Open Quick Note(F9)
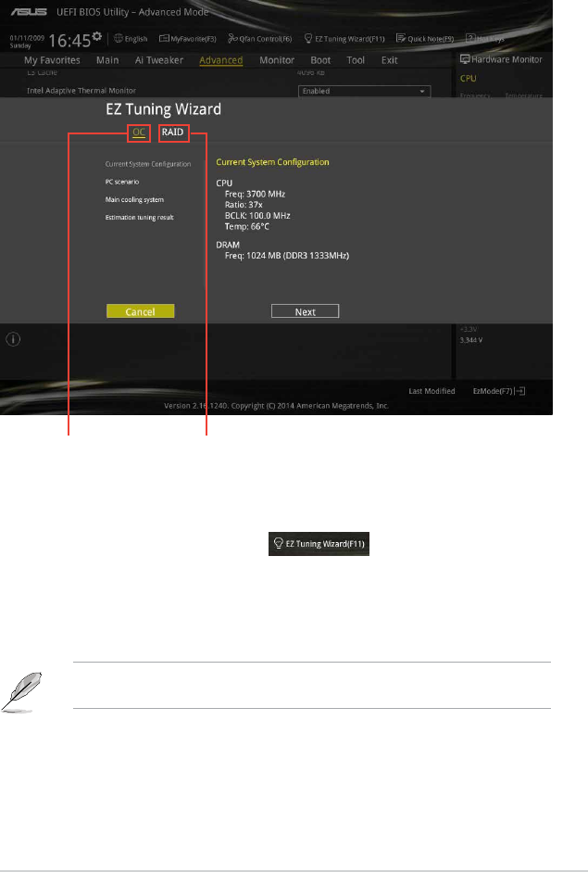The image size is (588, 872). click(425, 38)
